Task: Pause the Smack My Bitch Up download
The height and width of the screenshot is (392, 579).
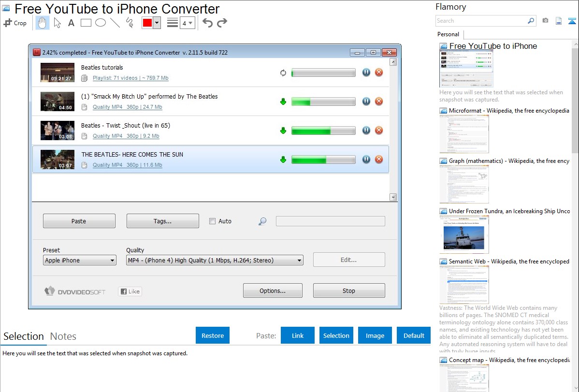Action: [x=366, y=101]
